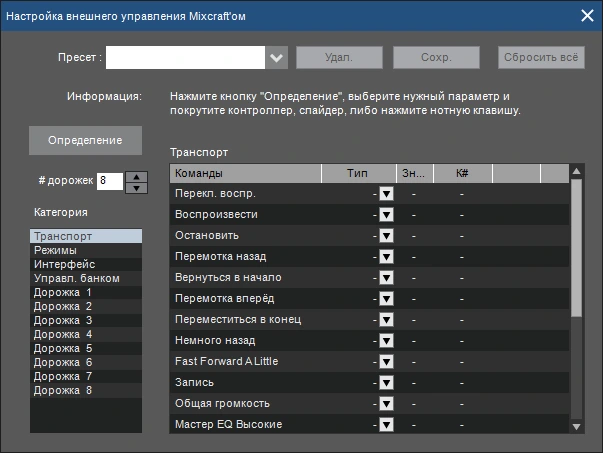This screenshot has height=453, width=603.
Task: Click the К# column header
Action: (463, 173)
